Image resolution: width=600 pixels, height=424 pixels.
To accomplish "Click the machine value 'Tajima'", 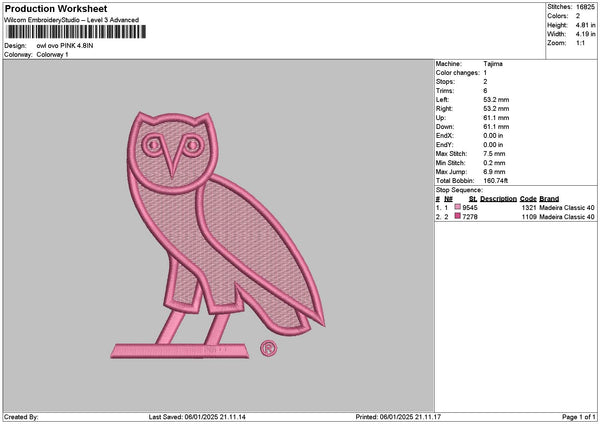I will point(493,64).
